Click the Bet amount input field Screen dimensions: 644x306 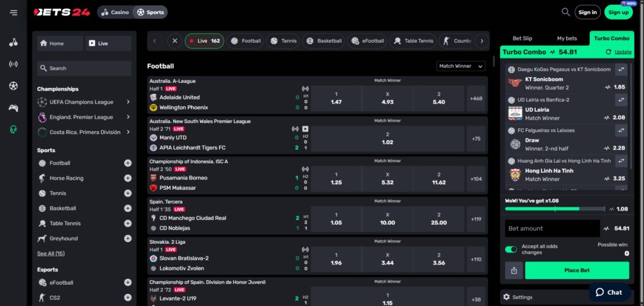[552, 229]
